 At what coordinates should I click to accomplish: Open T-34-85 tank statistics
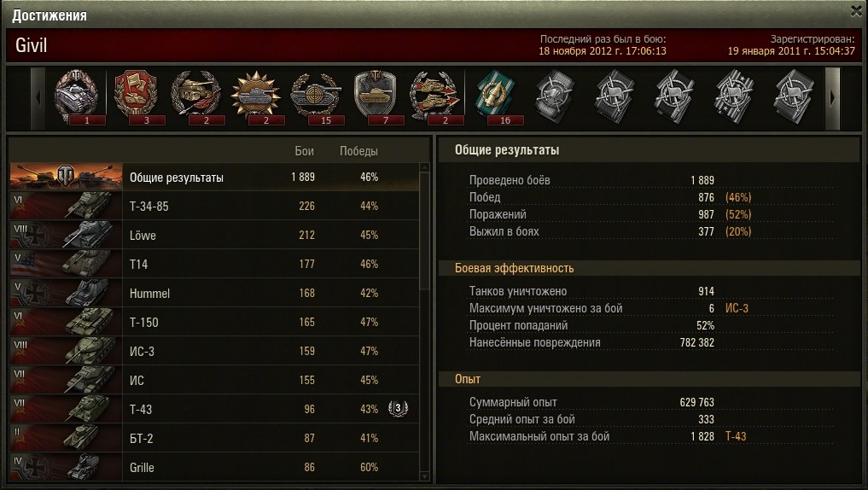point(214,206)
